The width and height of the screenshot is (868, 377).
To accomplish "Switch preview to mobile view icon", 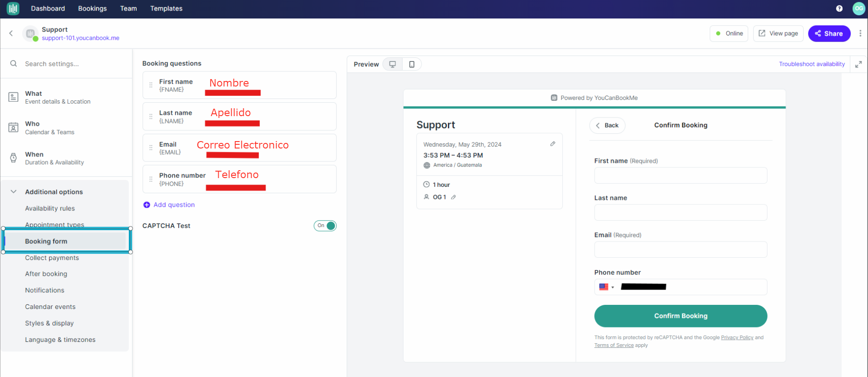I will [412, 64].
